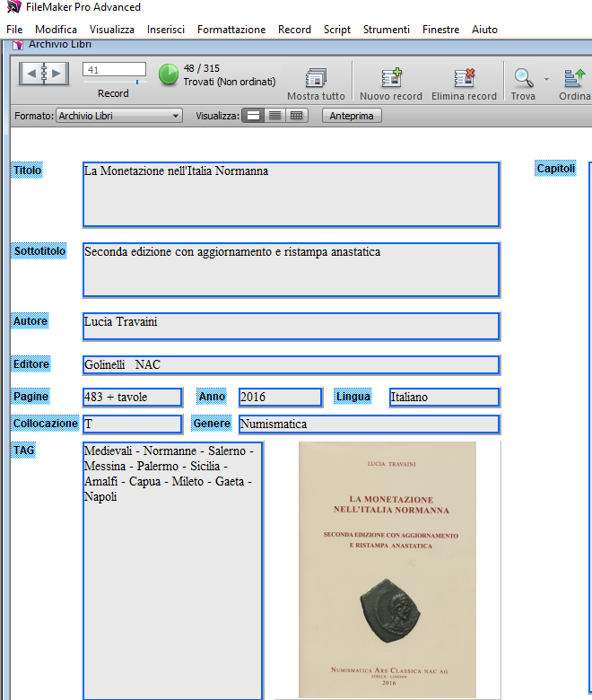Open the File menu
The width and height of the screenshot is (592, 700).
click(14, 30)
